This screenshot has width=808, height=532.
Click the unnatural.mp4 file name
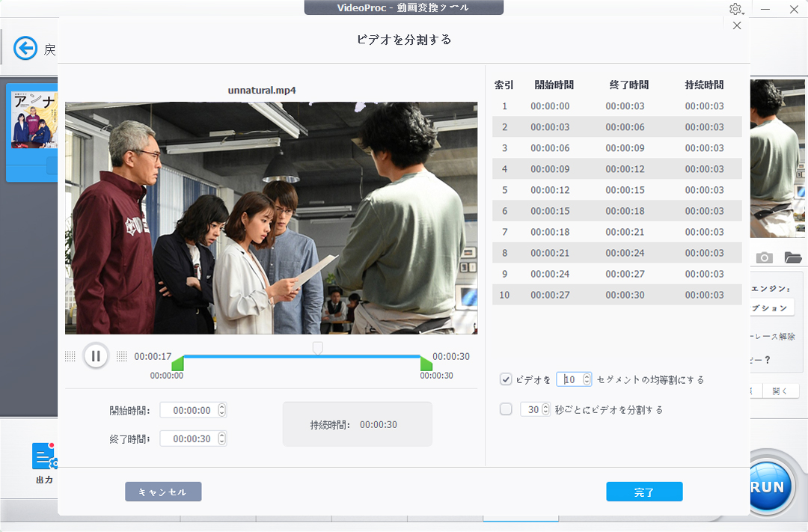click(x=262, y=91)
